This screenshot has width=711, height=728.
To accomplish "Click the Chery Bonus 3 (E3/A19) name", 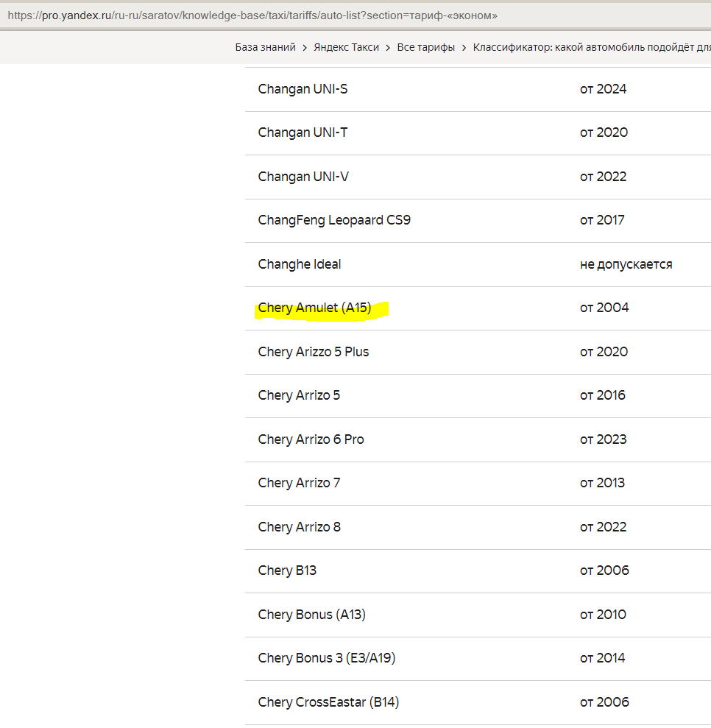I will tap(327, 658).
